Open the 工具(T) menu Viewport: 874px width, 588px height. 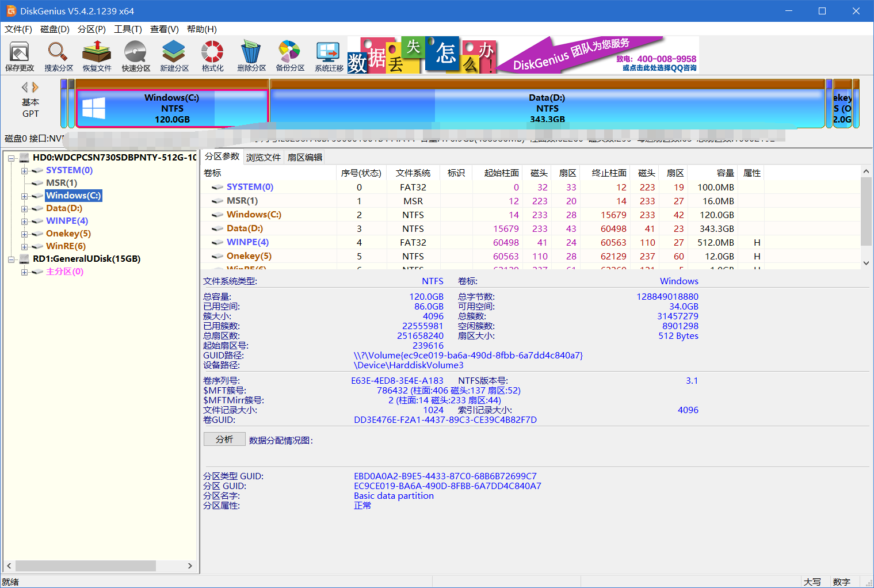click(x=128, y=29)
